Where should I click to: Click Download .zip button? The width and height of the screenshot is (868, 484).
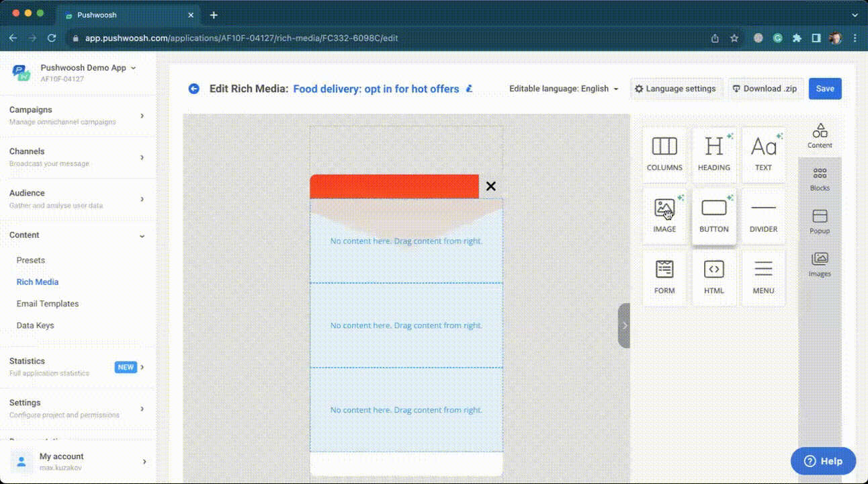tap(765, 89)
